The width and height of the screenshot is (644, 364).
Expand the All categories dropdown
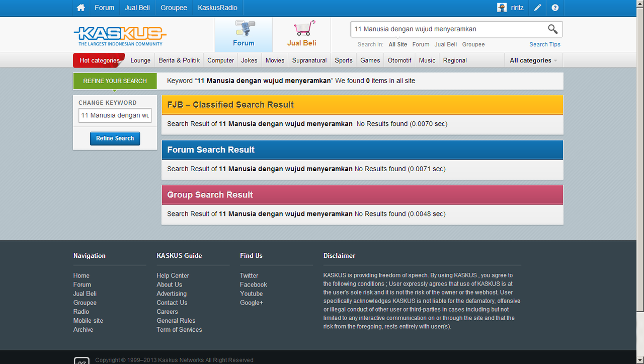pos(533,60)
